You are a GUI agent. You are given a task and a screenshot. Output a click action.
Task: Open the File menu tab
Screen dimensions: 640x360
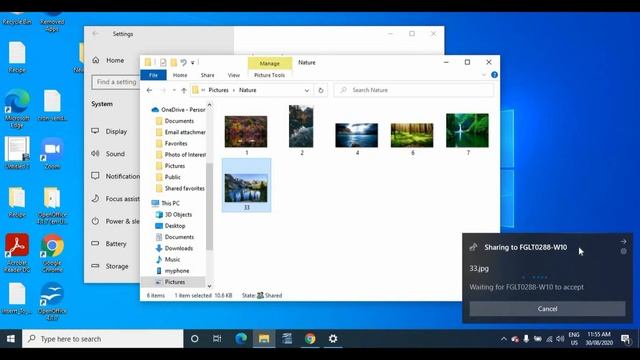(153, 75)
